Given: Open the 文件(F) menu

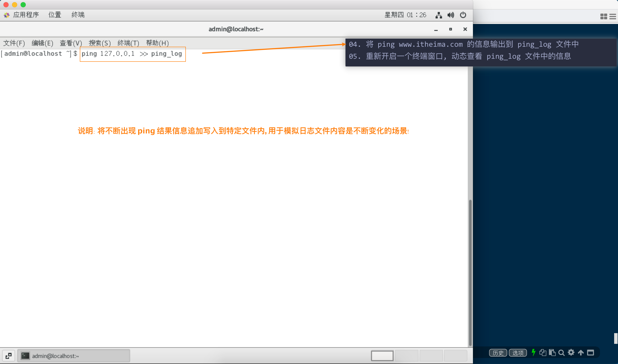Looking at the screenshot, I should click(x=14, y=43).
